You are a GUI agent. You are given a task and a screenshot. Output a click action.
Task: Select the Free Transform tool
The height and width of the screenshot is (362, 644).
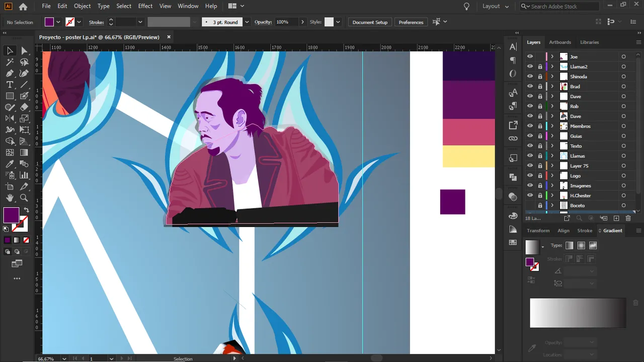[24, 130]
